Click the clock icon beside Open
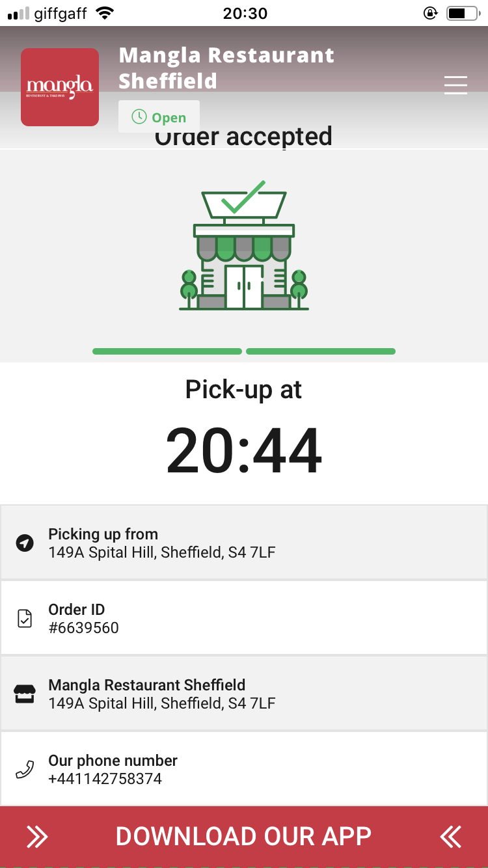The height and width of the screenshot is (868, 488). click(x=139, y=117)
